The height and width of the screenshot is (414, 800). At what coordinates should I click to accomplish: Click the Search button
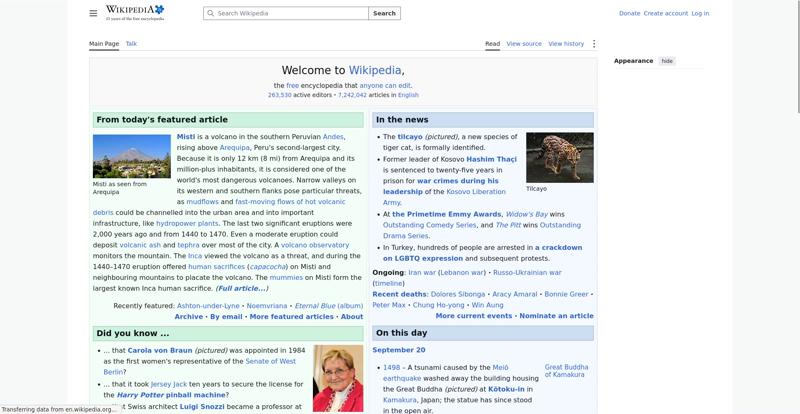point(384,13)
